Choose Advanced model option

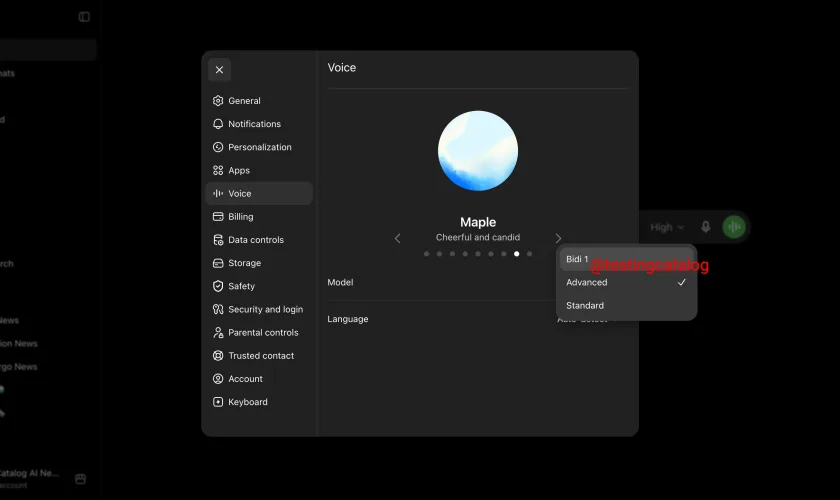(x=627, y=282)
